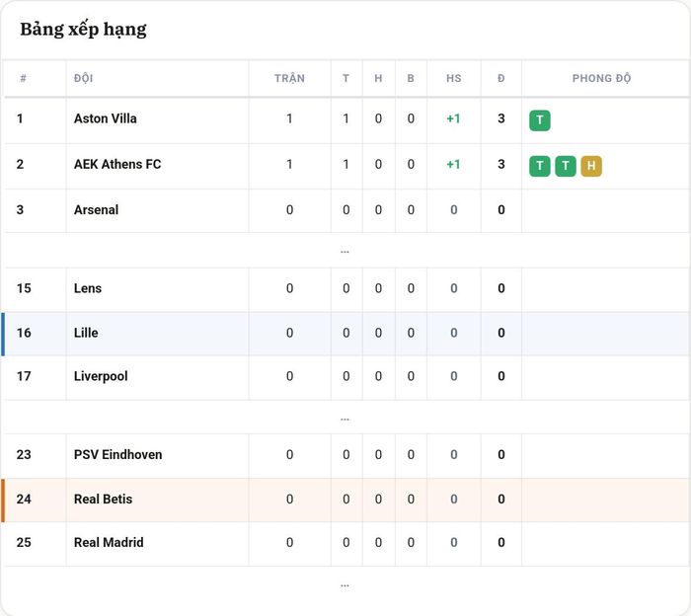Expand hidden rows between Liverpool and PSV

pos(345,419)
